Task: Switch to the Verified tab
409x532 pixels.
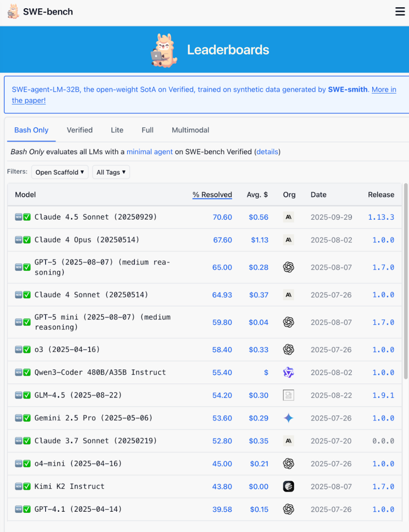Action: [x=79, y=130]
